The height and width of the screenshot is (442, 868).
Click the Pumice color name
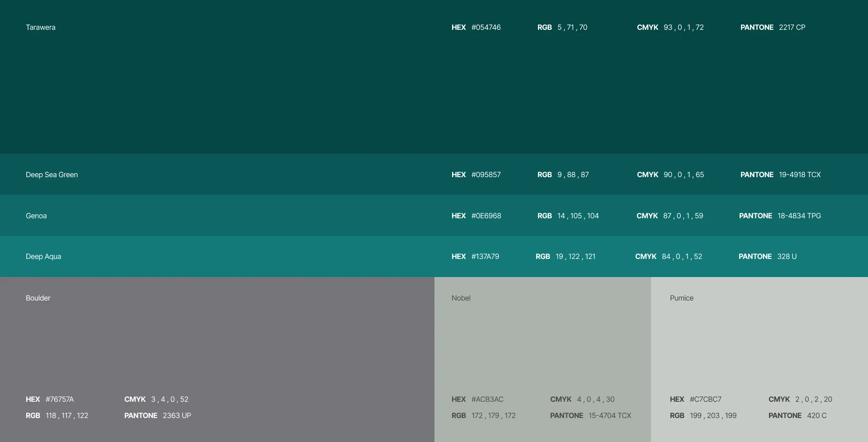pyautogui.click(x=682, y=298)
